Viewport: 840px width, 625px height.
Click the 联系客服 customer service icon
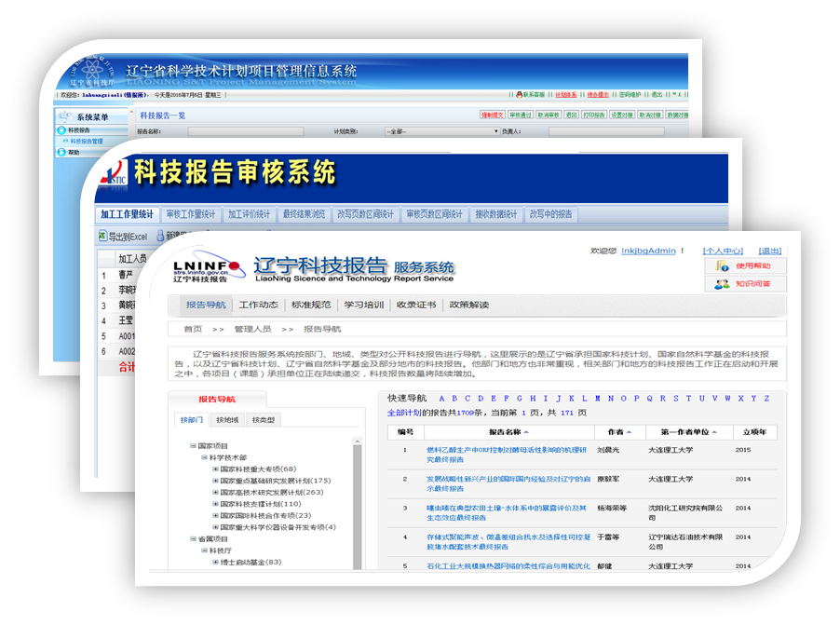pos(519,94)
